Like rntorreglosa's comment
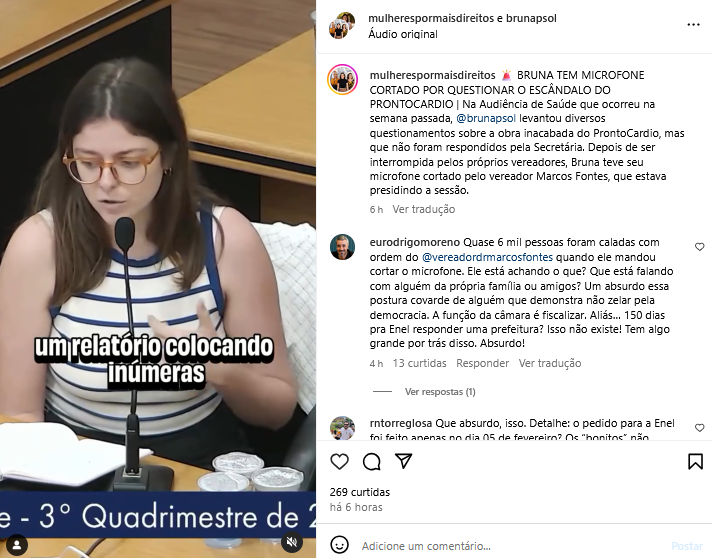 click(x=699, y=428)
